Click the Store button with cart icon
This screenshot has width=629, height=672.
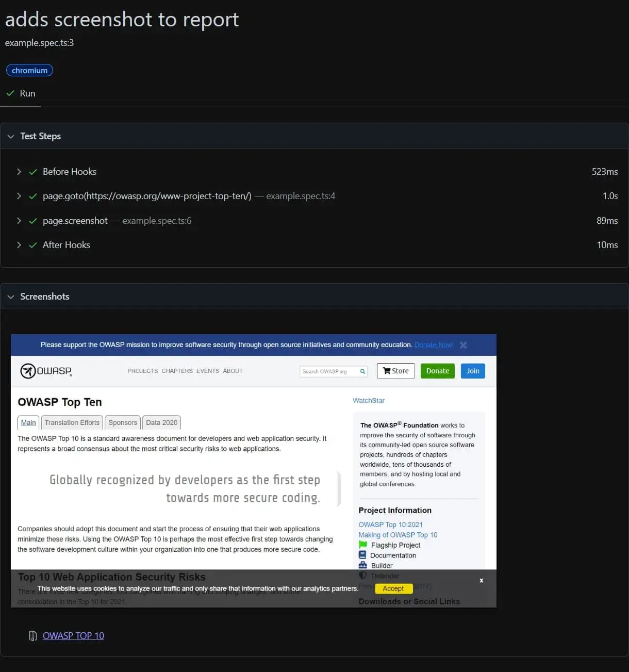point(396,371)
